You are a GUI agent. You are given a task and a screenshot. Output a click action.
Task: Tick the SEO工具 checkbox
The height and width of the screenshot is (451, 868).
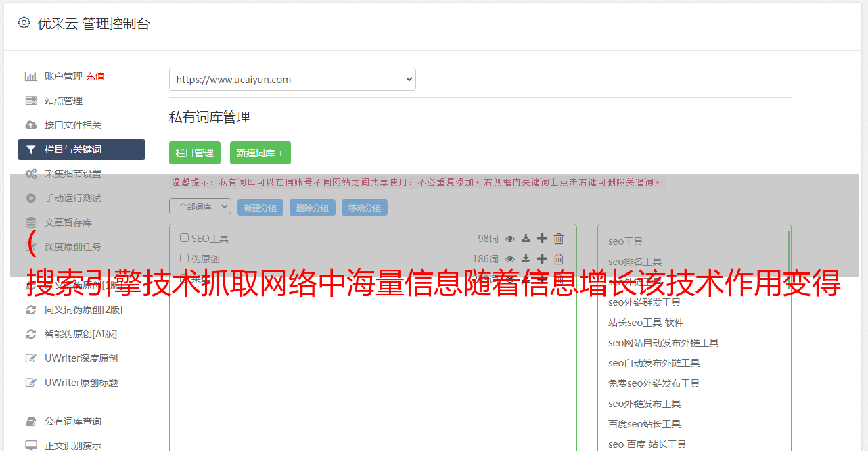[184, 238]
